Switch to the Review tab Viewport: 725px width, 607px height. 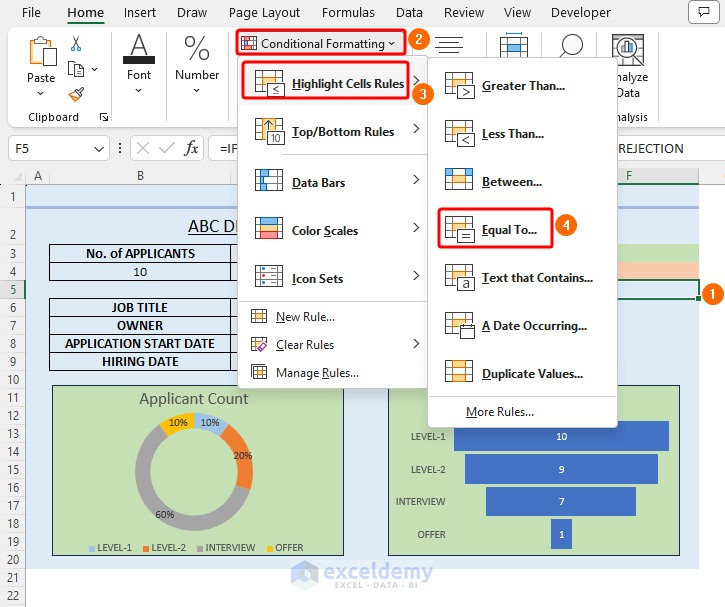[x=464, y=12]
